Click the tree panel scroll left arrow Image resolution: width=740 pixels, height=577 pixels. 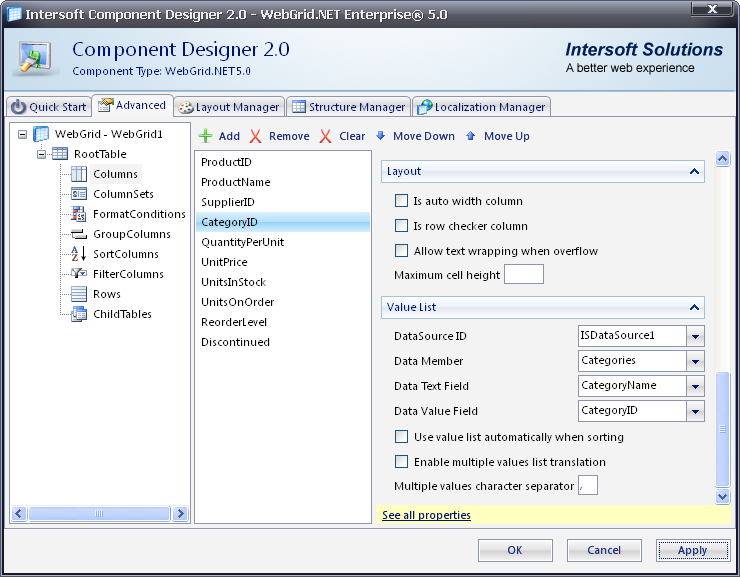19,513
